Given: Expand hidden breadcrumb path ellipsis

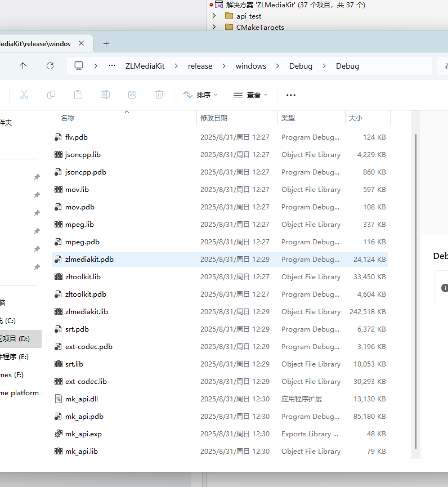Looking at the screenshot, I should tap(112, 66).
